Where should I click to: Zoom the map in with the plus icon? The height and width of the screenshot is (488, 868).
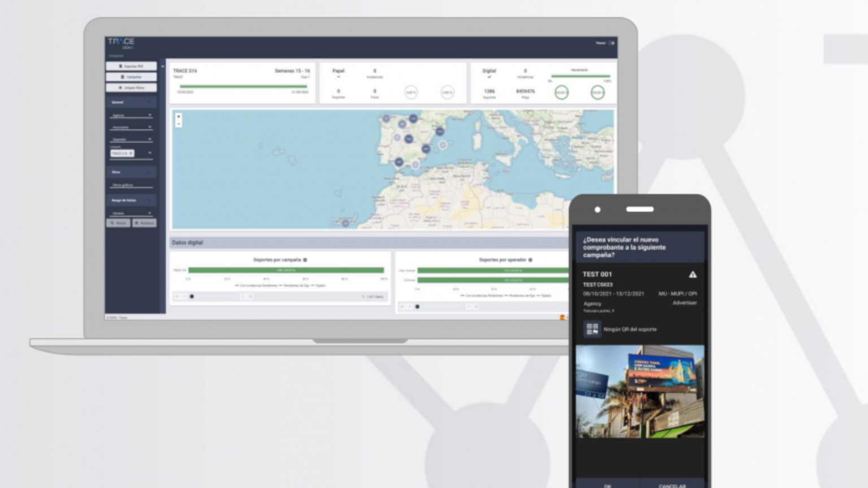178,117
